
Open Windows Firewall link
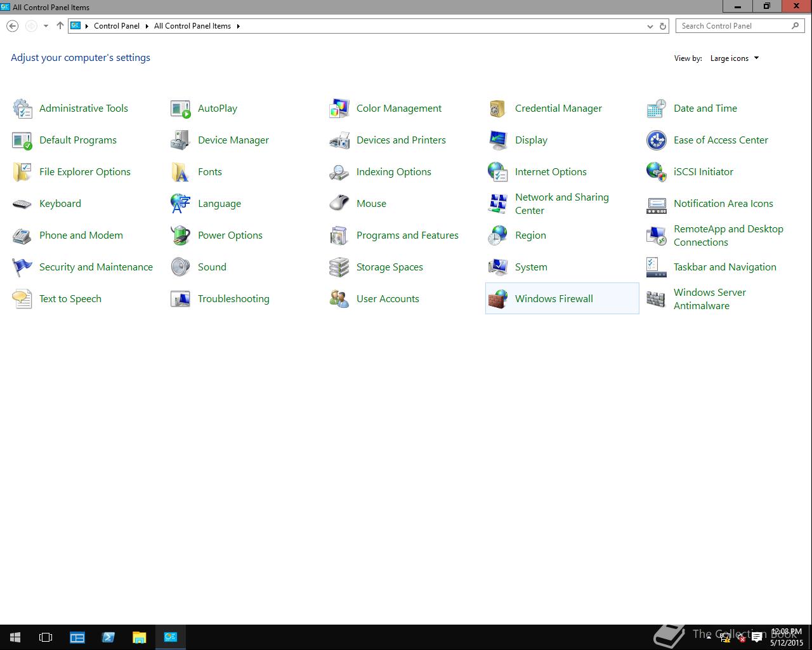pyautogui.click(x=554, y=299)
